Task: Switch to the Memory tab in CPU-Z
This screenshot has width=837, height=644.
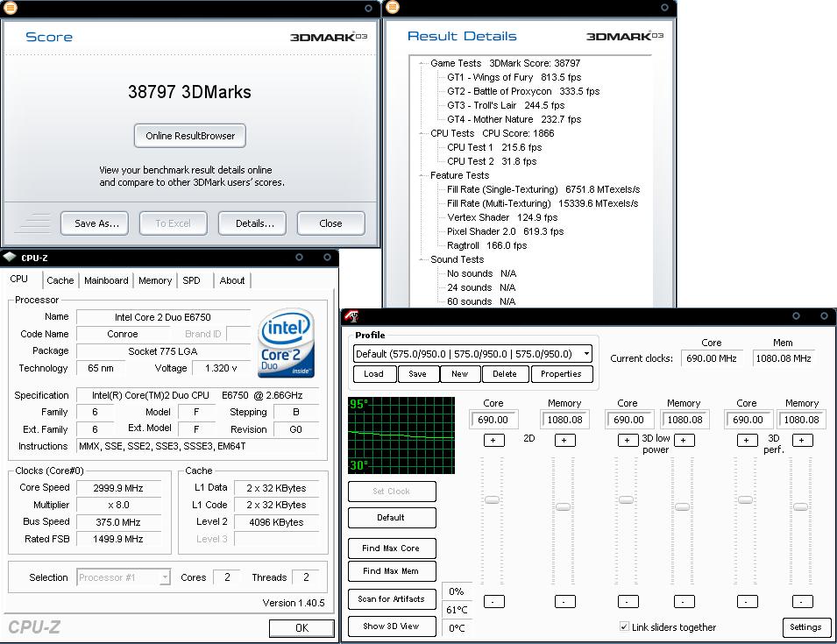Action: tap(155, 280)
